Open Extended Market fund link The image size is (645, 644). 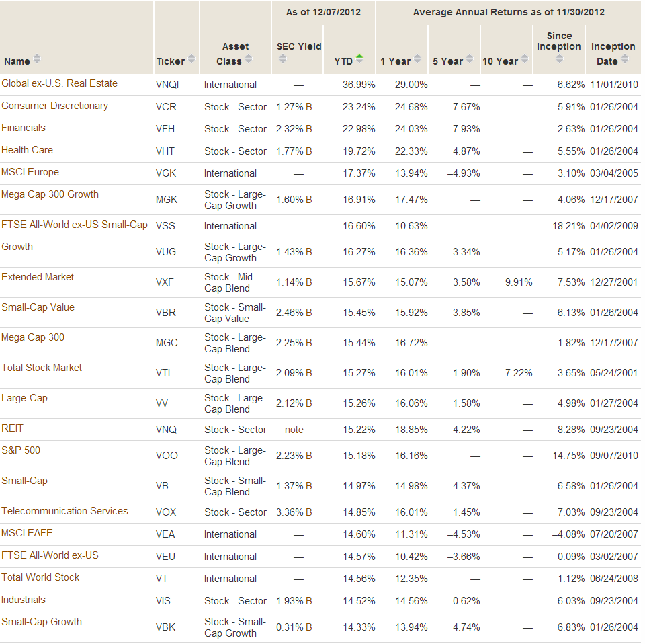pos(38,277)
